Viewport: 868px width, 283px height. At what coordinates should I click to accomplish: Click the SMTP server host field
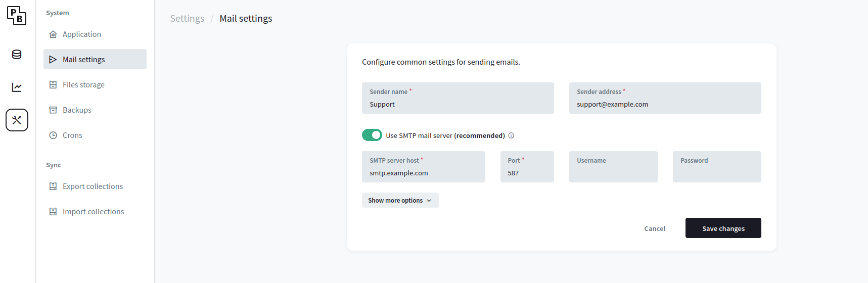423,173
